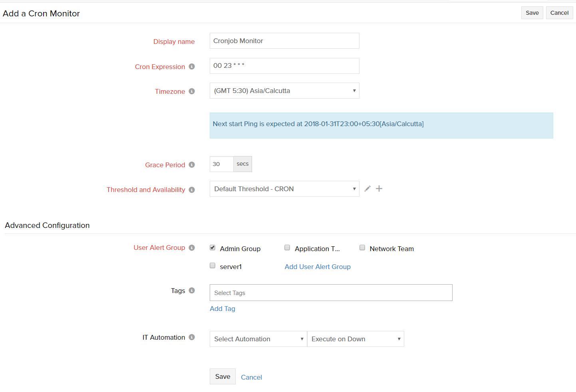The image size is (576, 392).
Task: Click the Application T... label text
Action: click(317, 249)
